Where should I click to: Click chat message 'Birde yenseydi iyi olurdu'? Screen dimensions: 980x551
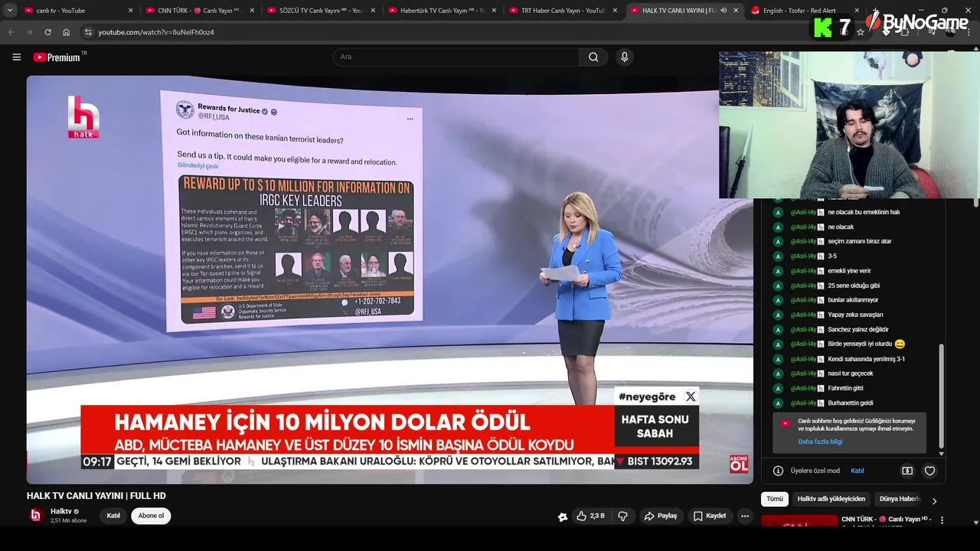tap(860, 344)
